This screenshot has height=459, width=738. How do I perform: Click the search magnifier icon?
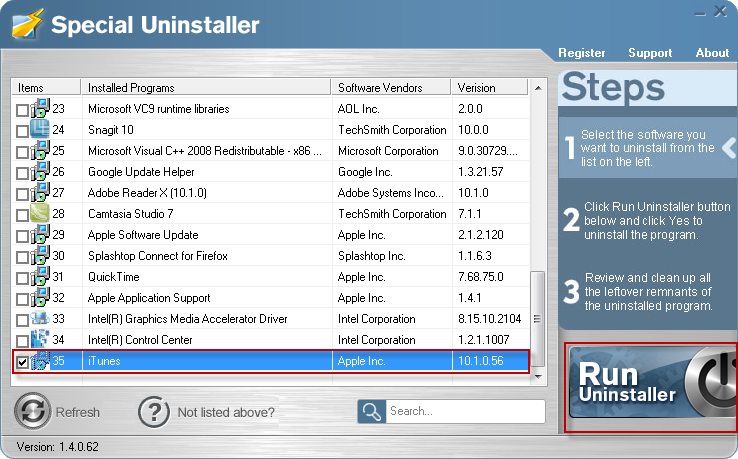[371, 411]
